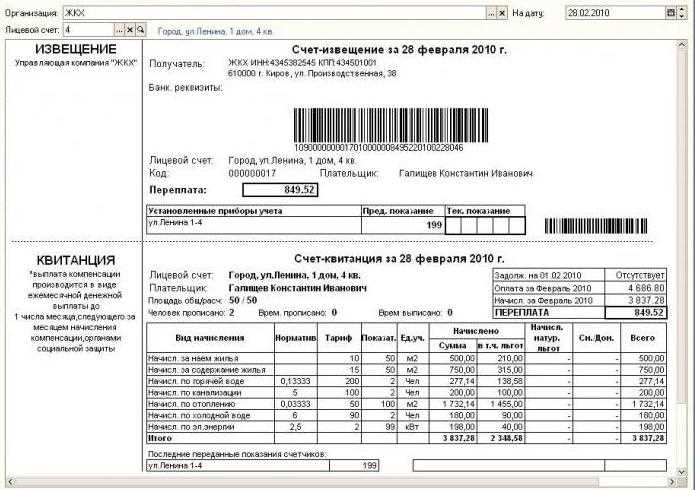Open the Организация selection list button
The width and height of the screenshot is (695, 490).
pos(491,14)
